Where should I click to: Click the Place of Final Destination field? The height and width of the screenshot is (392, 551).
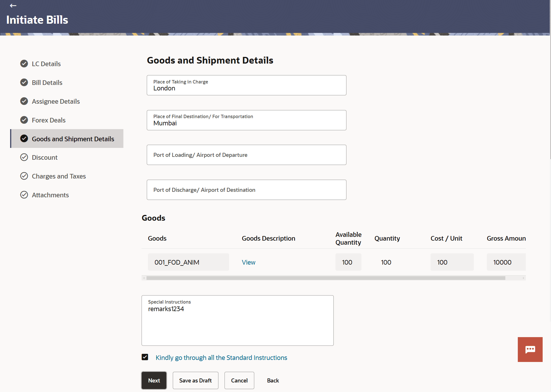pos(246,120)
